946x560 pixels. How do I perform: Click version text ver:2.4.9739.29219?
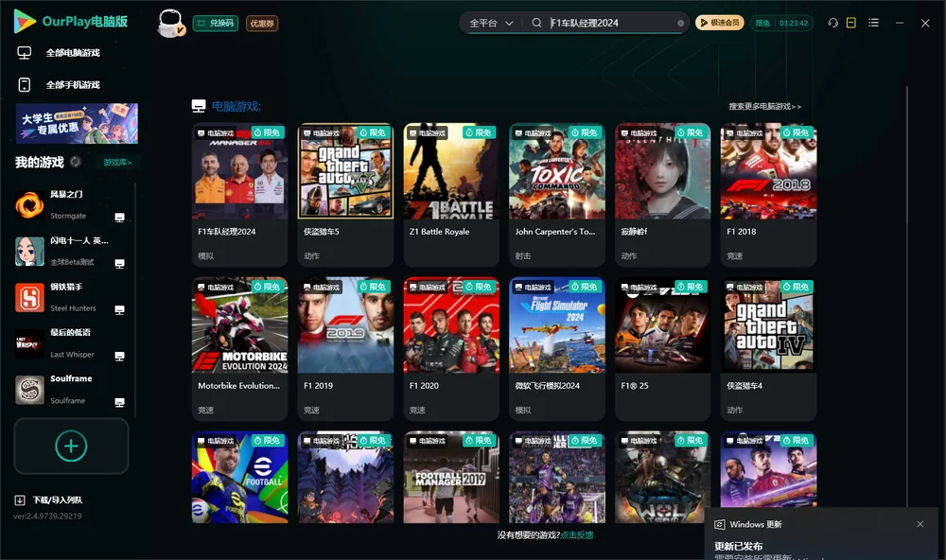click(47, 516)
